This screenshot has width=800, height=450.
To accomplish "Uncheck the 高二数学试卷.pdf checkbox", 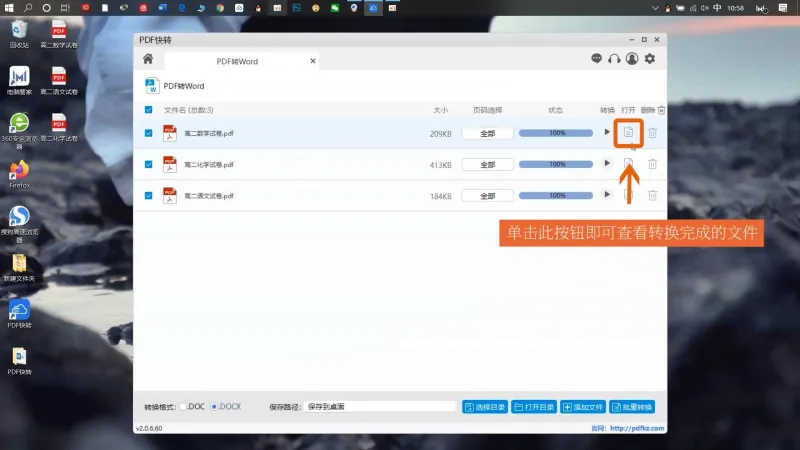I will tap(148, 133).
